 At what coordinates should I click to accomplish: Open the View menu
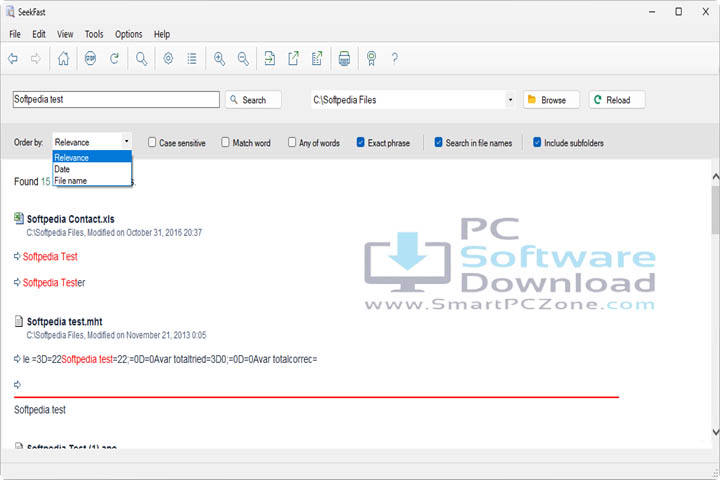(65, 34)
